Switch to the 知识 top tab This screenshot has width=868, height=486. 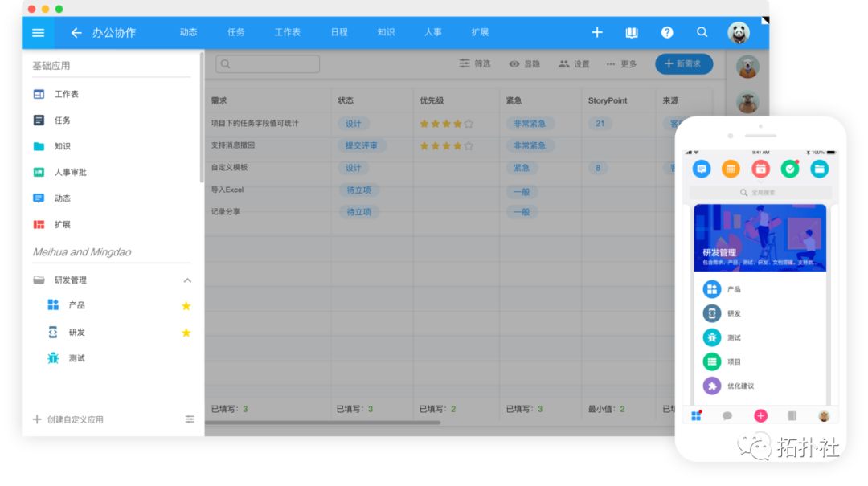[386, 32]
